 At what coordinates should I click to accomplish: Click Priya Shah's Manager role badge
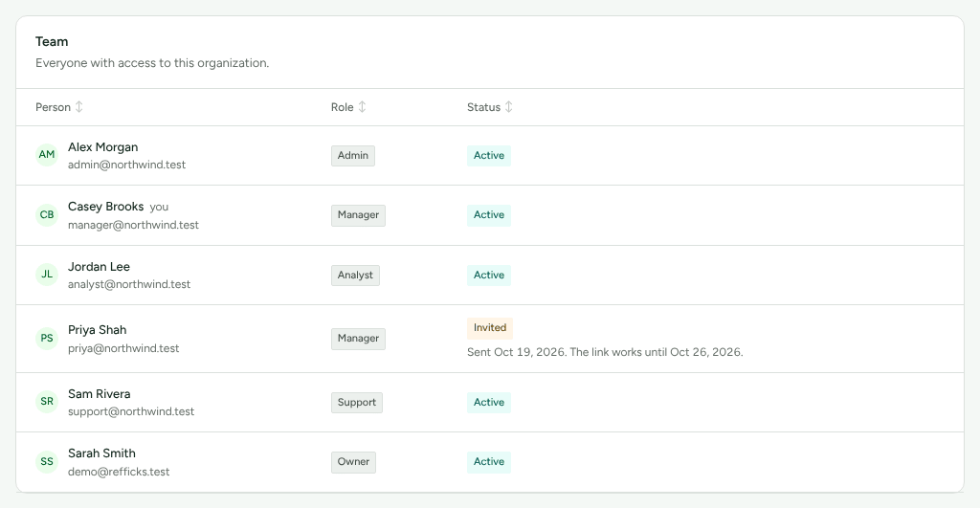tap(358, 339)
